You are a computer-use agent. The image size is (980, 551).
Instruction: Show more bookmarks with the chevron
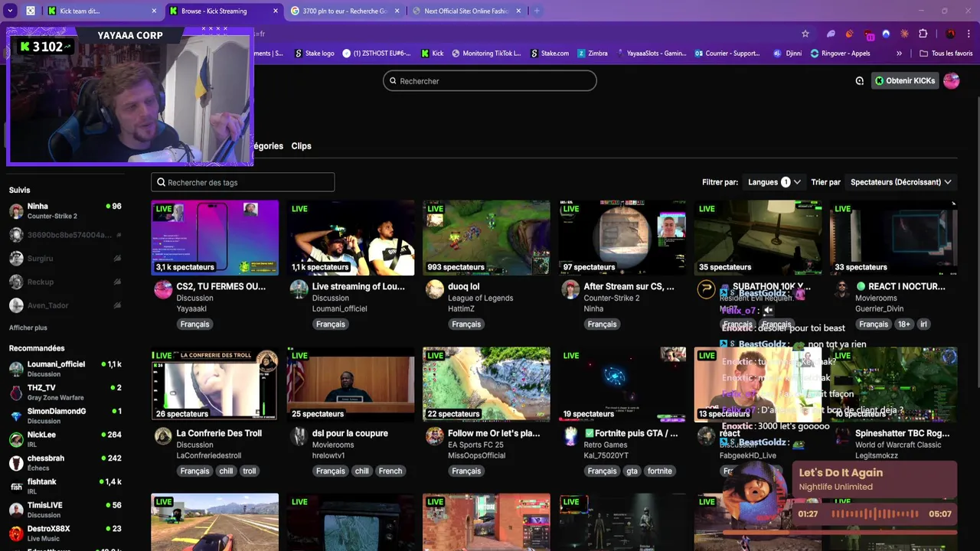pyautogui.click(x=899, y=54)
